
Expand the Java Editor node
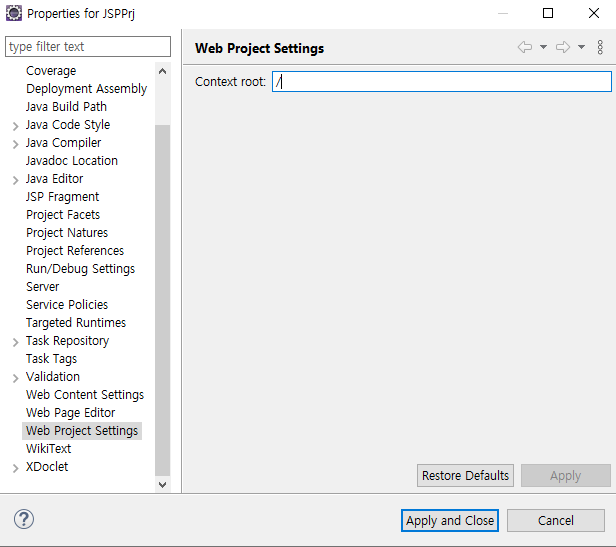point(15,180)
